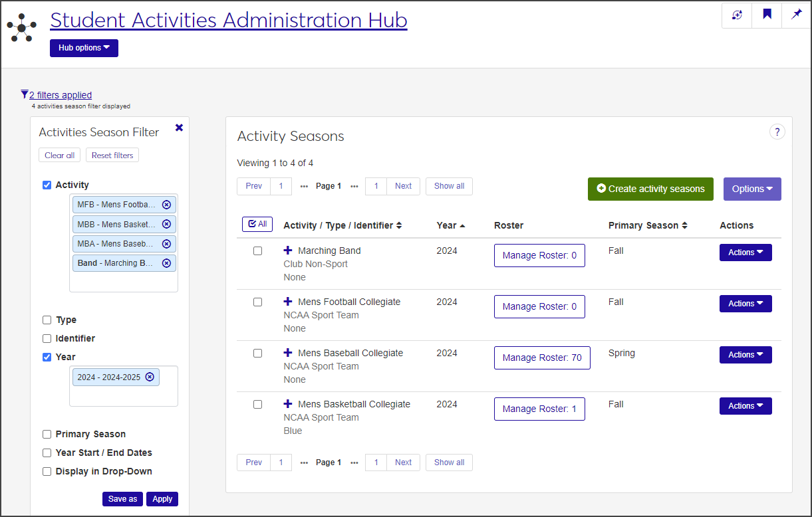Open Actions menu for Mens Football Collegiate

pyautogui.click(x=745, y=304)
